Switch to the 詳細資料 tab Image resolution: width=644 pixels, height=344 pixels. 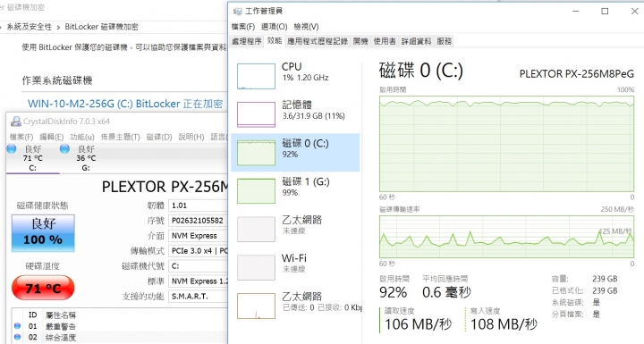click(x=416, y=41)
